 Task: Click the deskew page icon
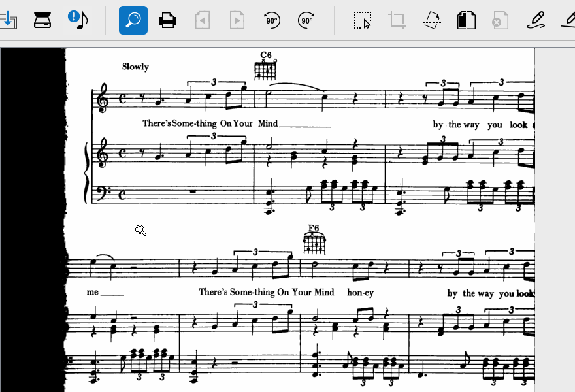pyautogui.click(x=431, y=20)
